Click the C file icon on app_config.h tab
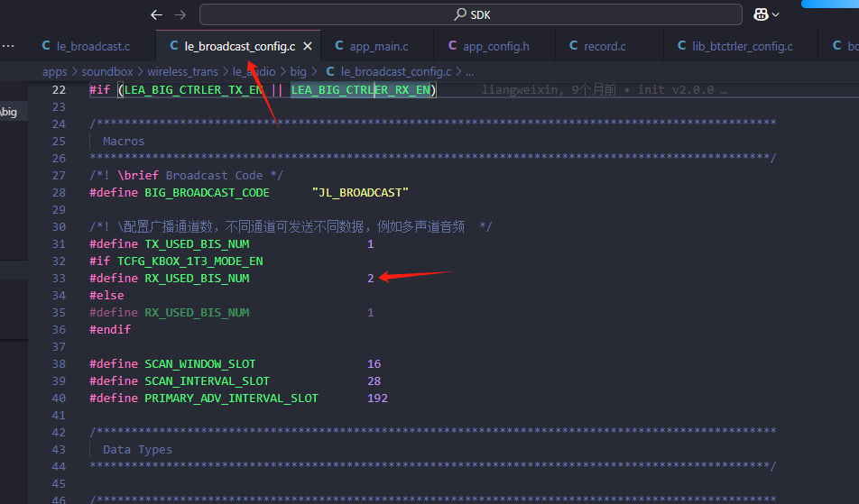 (x=453, y=46)
